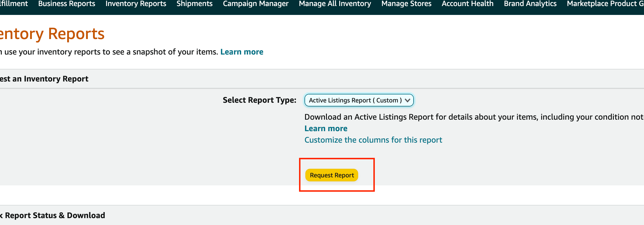Viewport: 644px width, 225px height.
Task: Click Inventory Reports in the navigation bar
Action: [136, 4]
